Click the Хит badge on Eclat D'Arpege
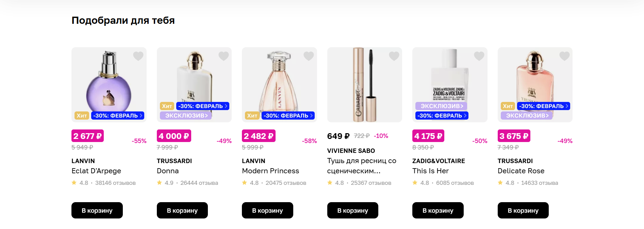Image resolution: width=644 pixels, height=229 pixels. [x=82, y=116]
